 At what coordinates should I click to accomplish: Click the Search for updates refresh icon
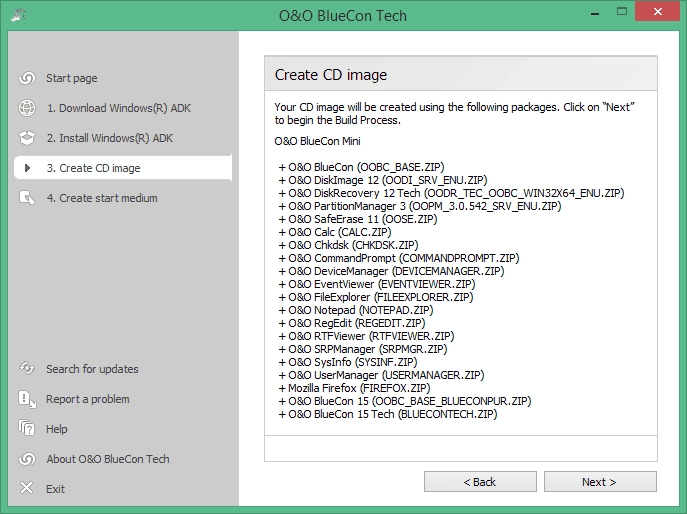point(27,369)
